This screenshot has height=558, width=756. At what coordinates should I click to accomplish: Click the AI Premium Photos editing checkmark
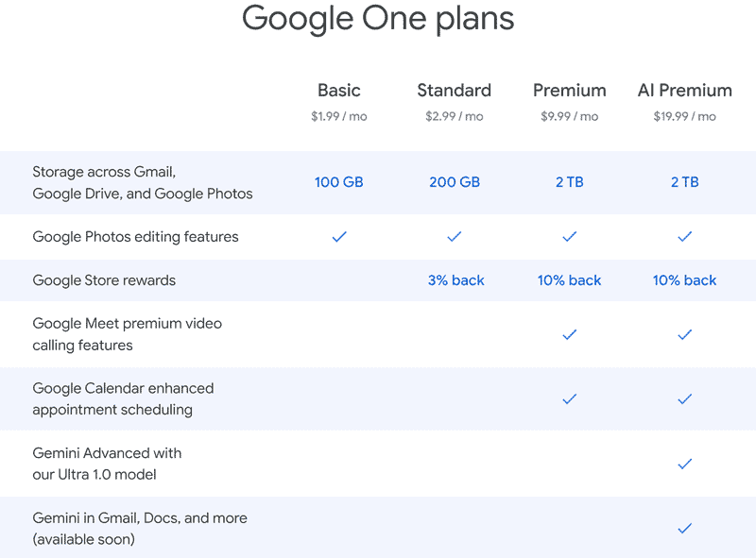pos(685,237)
